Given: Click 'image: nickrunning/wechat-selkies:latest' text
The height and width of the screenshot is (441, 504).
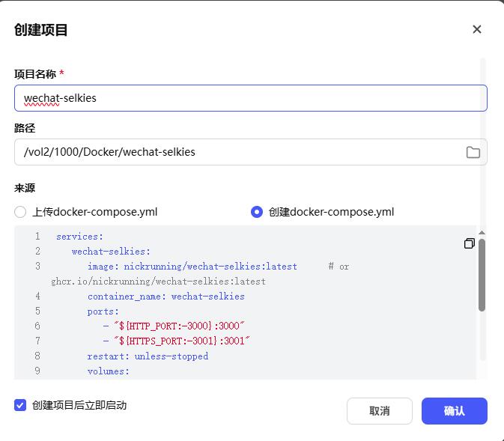Looking at the screenshot, I should point(192,267).
